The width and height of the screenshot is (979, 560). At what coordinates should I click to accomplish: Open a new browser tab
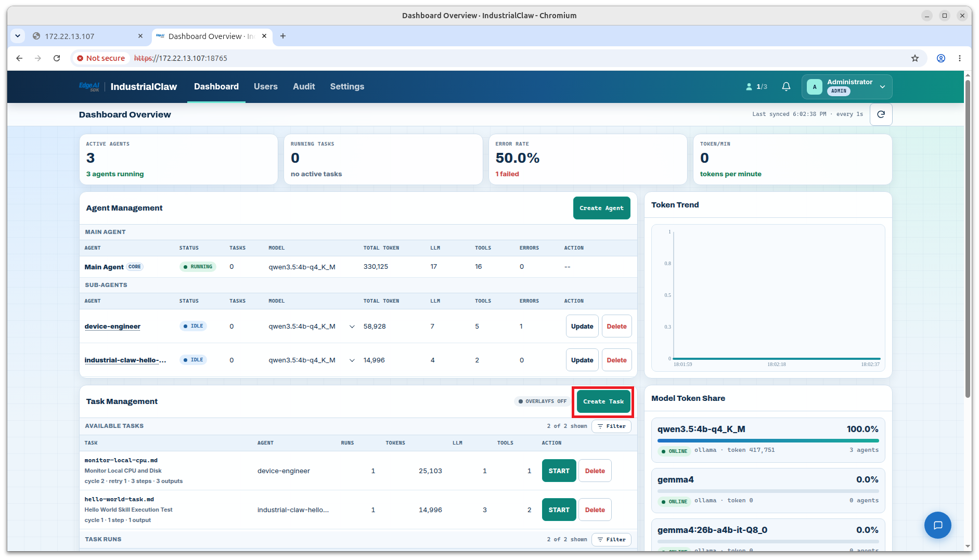click(x=283, y=36)
